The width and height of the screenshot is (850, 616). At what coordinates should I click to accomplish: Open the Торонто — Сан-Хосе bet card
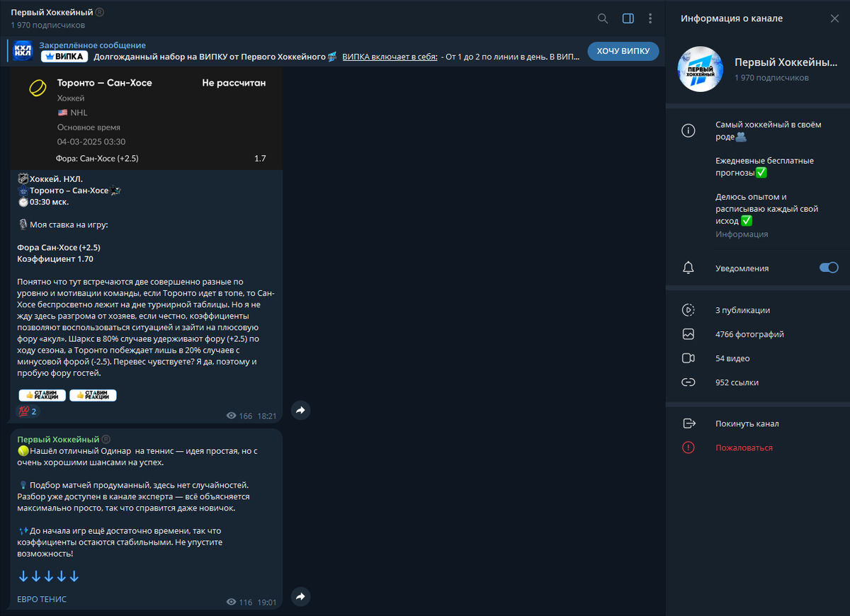(x=147, y=119)
